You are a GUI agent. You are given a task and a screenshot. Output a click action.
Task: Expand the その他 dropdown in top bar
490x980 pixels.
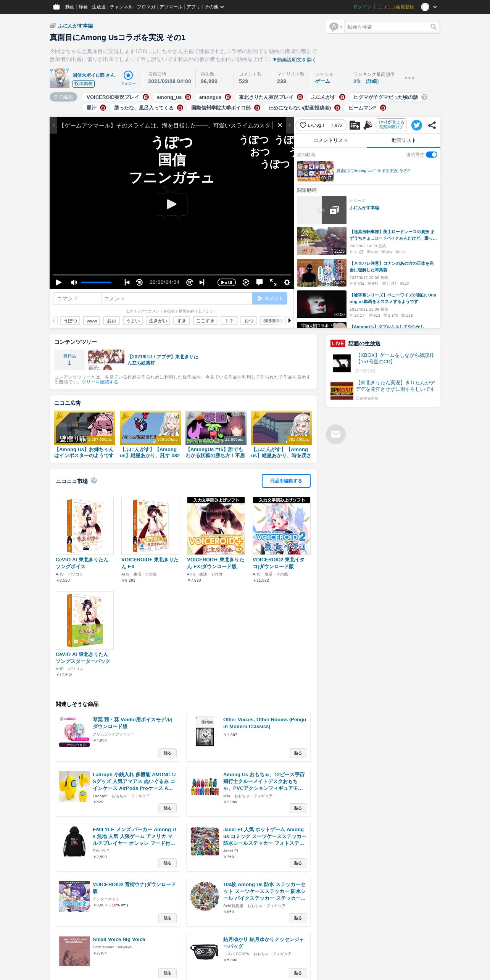click(214, 7)
